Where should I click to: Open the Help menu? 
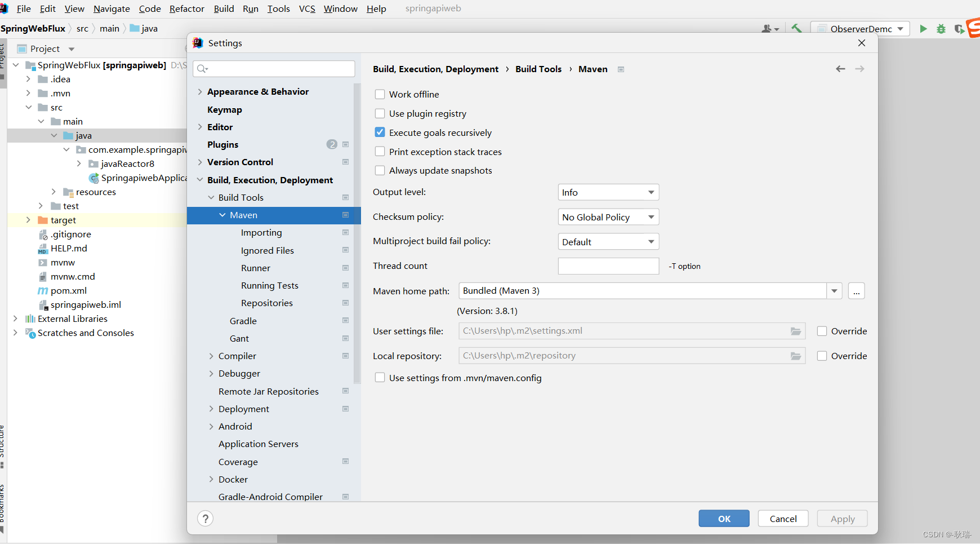point(376,8)
